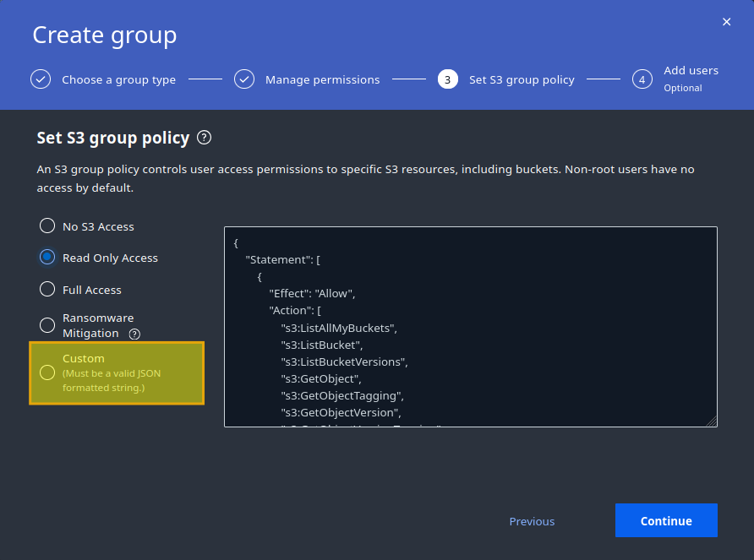Click the "Effect": "Allow" line
Image resolution: width=754 pixels, height=560 pixels.
coord(312,294)
